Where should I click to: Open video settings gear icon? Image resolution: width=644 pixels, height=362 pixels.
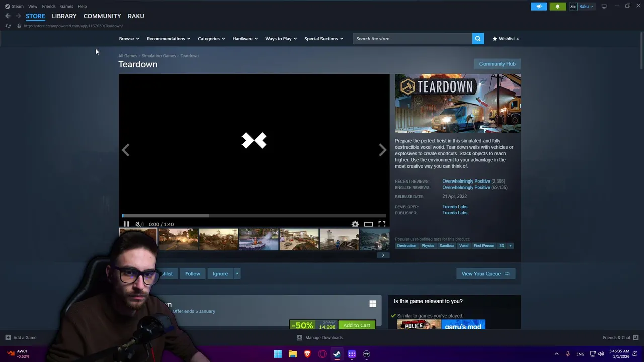click(355, 224)
